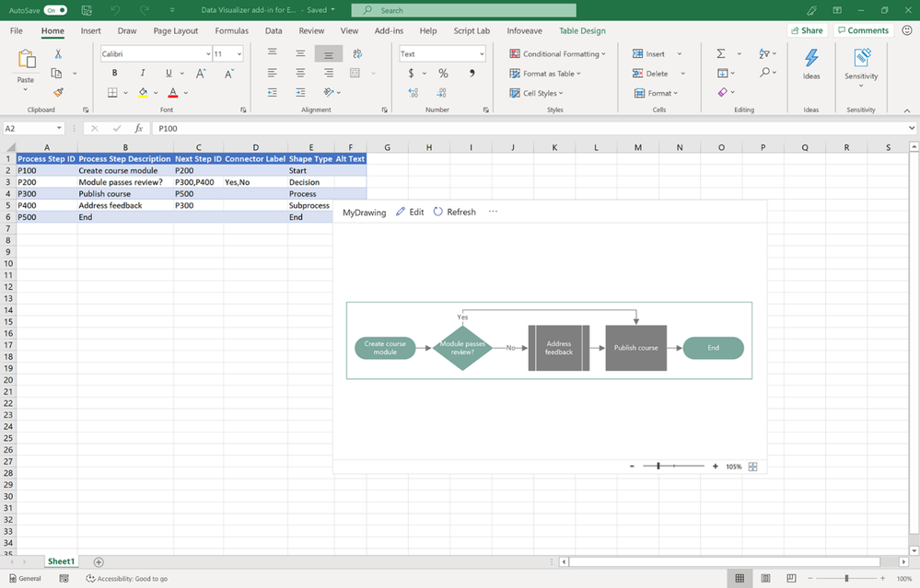Apply yellow fill color

click(x=143, y=93)
